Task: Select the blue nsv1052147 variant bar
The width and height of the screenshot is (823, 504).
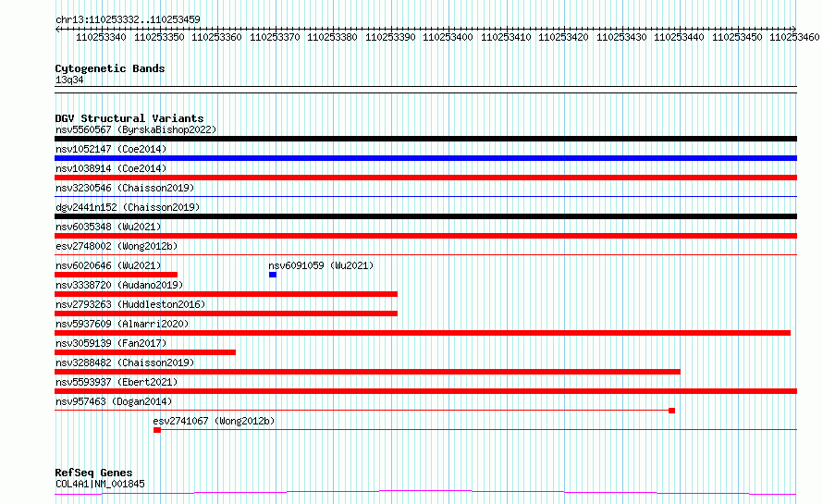Action: (x=425, y=158)
